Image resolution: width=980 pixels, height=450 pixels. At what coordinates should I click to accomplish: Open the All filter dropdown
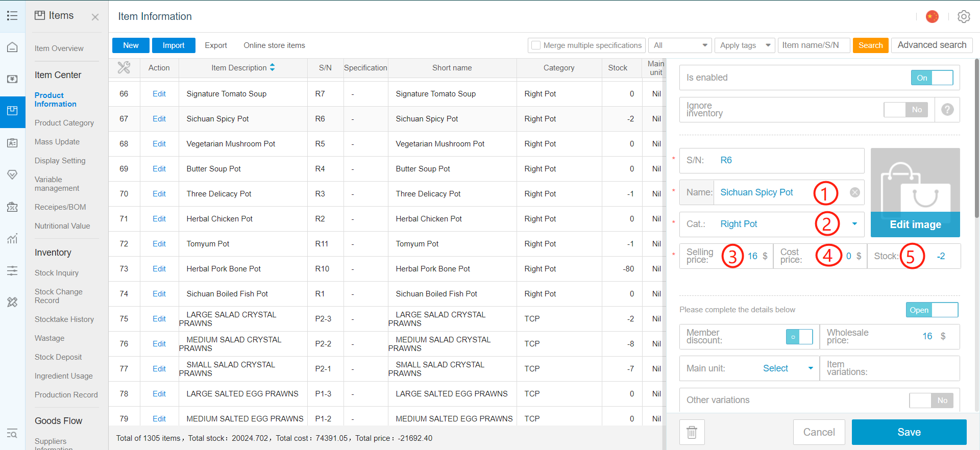click(x=680, y=45)
